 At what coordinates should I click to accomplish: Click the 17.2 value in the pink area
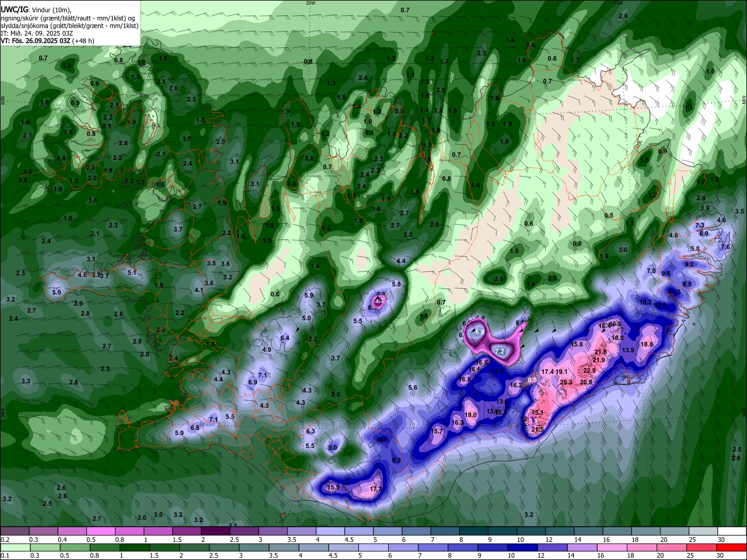pyautogui.click(x=376, y=489)
